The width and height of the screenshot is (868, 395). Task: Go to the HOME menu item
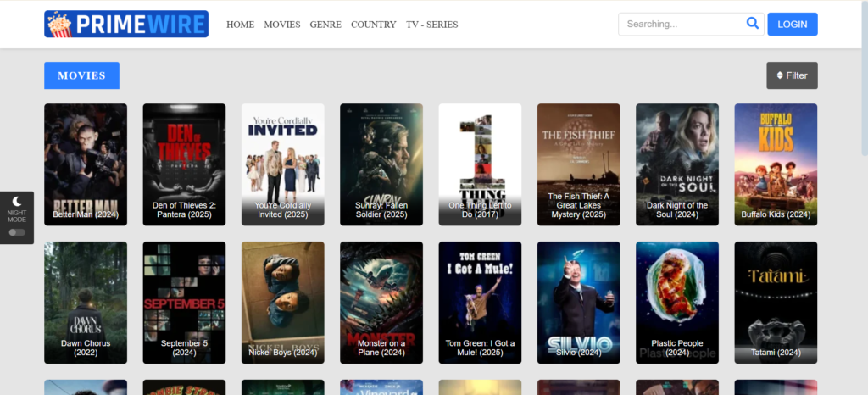(x=240, y=25)
